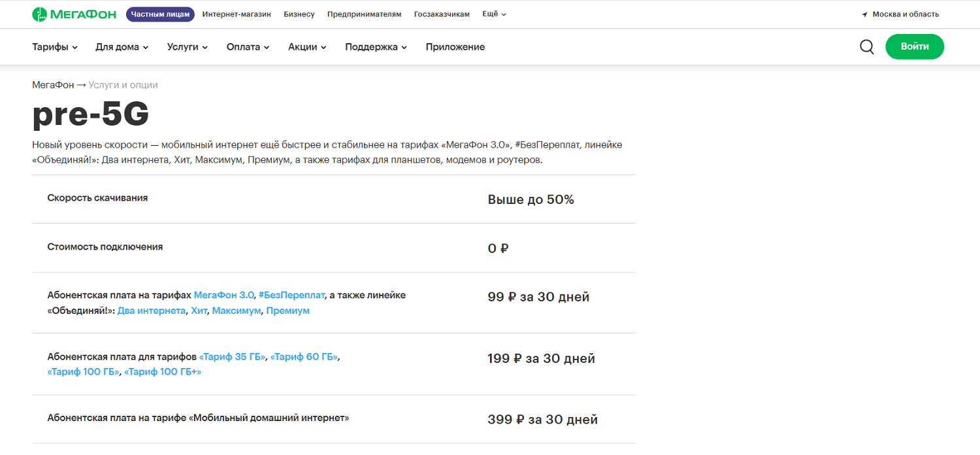This screenshot has width=980, height=455.
Task: Expand the Акции menu
Action: [x=307, y=47]
